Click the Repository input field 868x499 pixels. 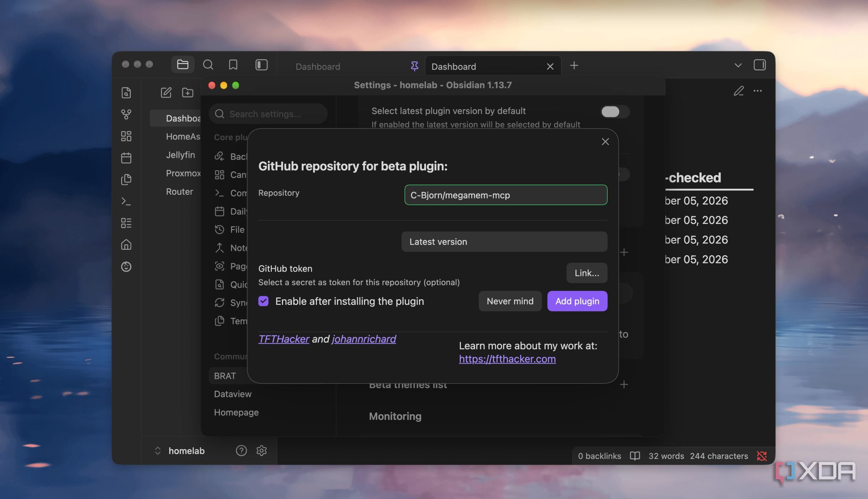[x=506, y=195]
